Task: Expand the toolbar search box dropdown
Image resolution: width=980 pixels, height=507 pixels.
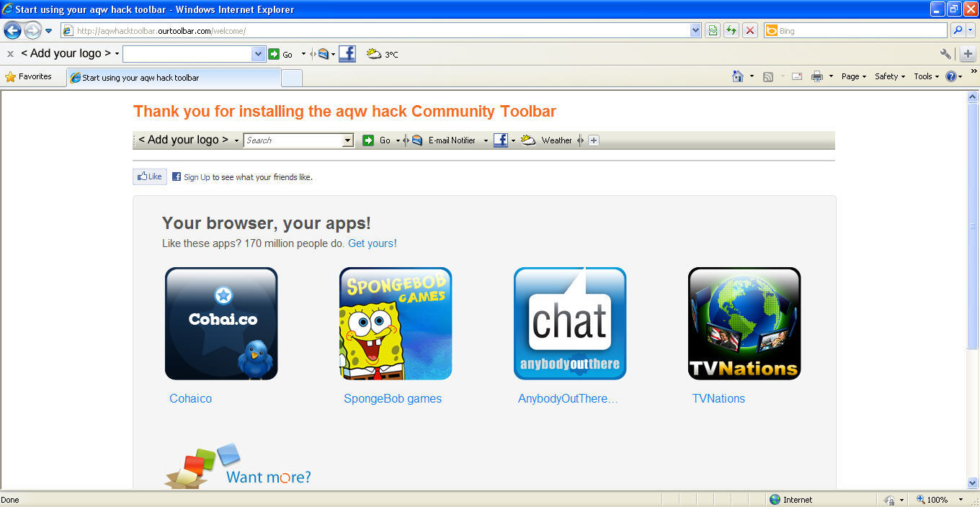Action: pyautogui.click(x=259, y=54)
